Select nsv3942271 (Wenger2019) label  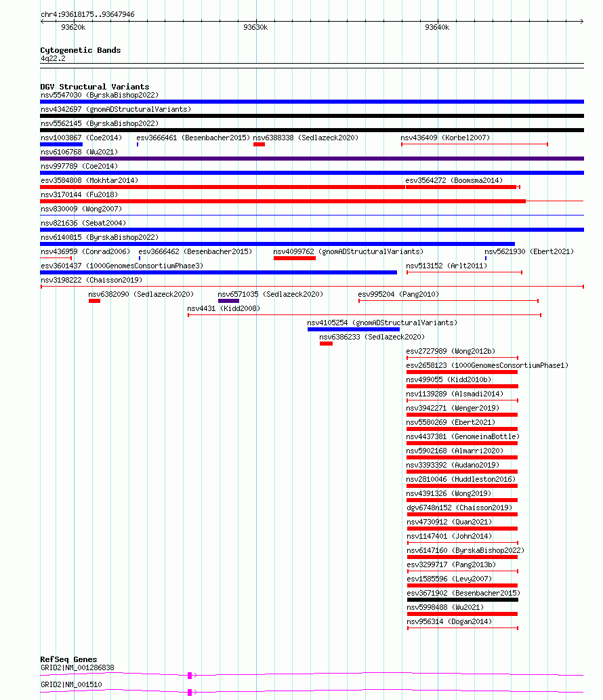click(453, 409)
